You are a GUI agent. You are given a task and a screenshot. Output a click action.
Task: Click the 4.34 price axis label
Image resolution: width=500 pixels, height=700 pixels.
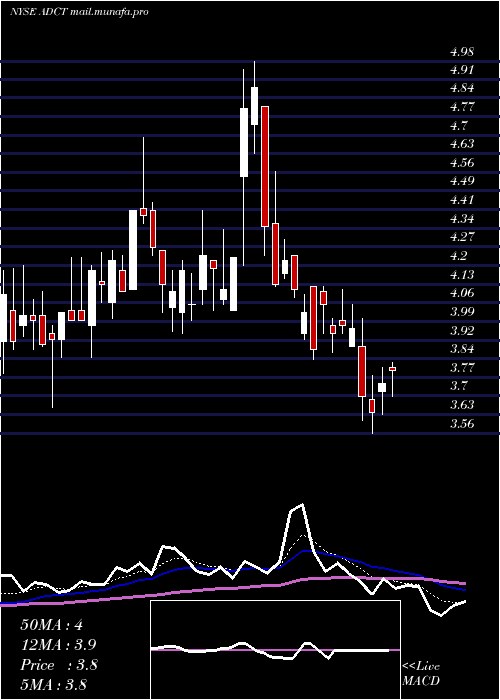tap(462, 218)
